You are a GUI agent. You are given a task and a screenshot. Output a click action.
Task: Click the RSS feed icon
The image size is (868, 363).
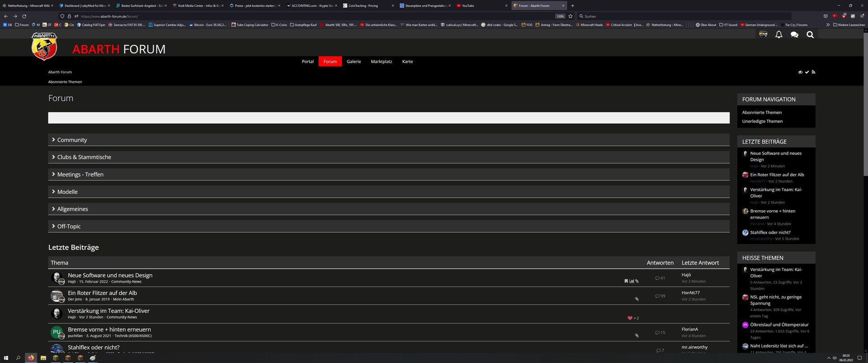tap(813, 72)
